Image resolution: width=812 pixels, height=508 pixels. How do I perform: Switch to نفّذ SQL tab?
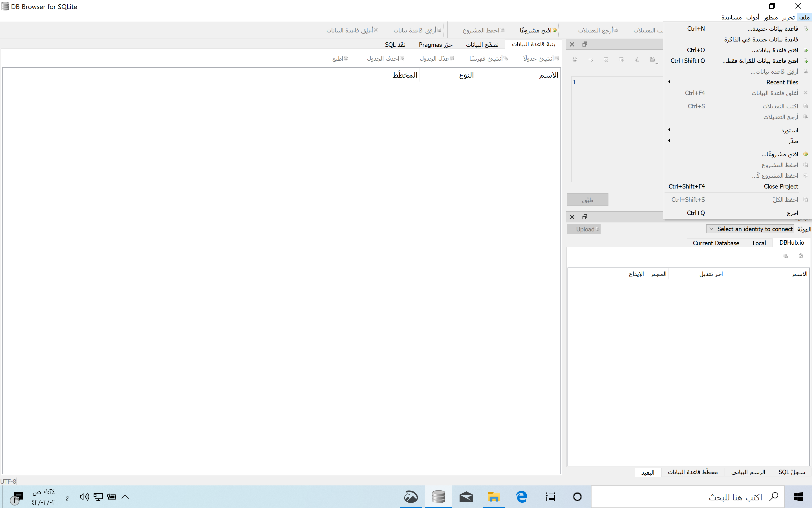click(395, 45)
